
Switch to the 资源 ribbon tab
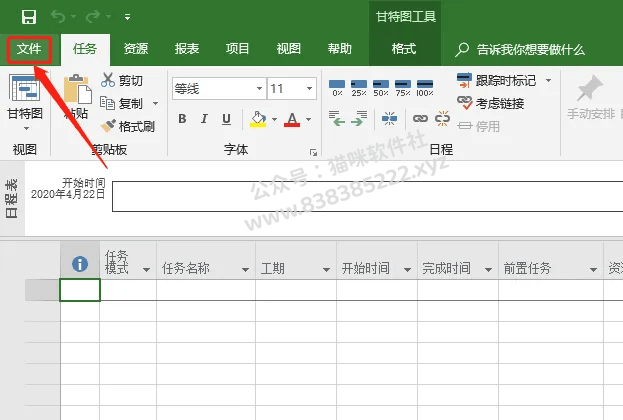pyautogui.click(x=135, y=49)
